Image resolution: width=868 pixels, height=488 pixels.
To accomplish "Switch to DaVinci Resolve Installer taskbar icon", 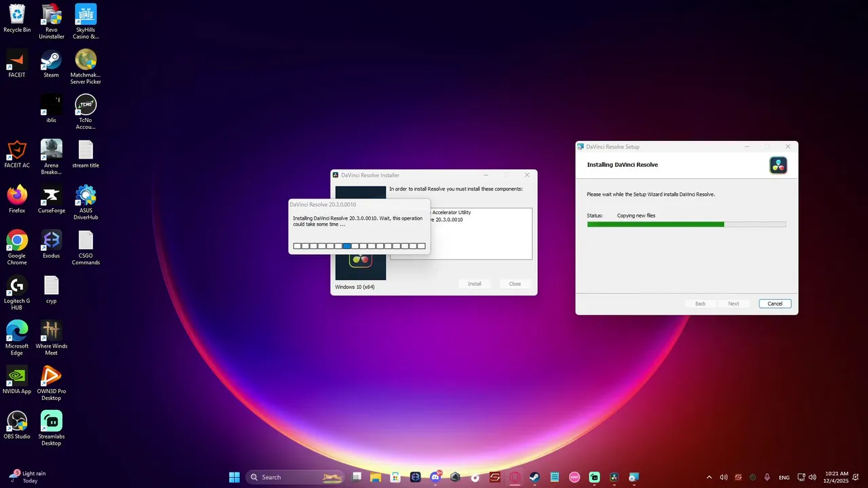I will [614, 477].
